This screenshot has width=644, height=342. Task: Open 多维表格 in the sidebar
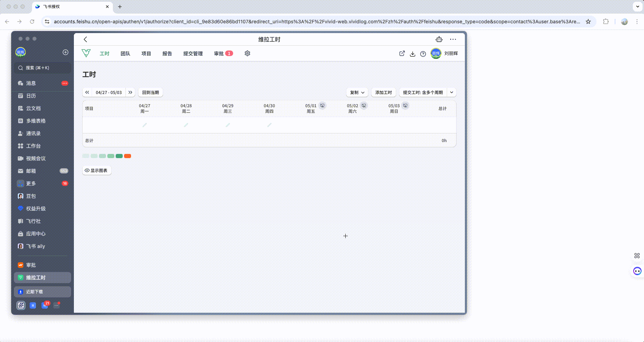(43, 121)
